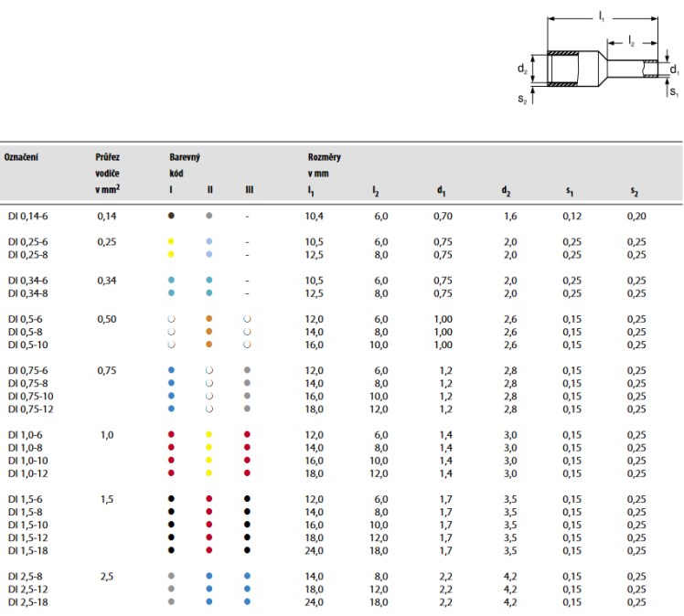Click the l1 value '24,0' for DI 1,5-18
This screenshot has width=684, height=616.
point(314,550)
